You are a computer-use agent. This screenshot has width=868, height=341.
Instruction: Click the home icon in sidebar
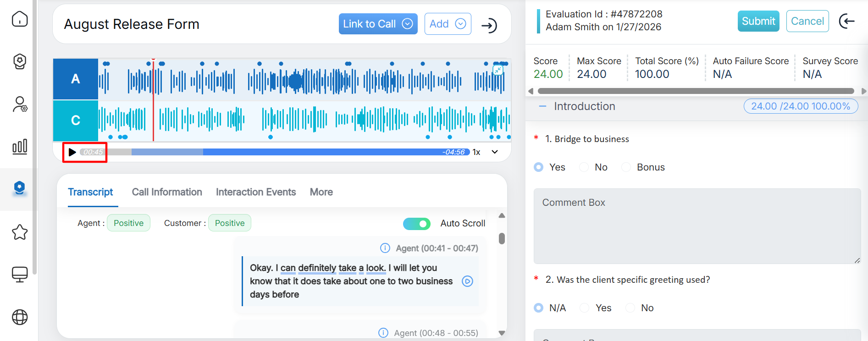[20, 19]
